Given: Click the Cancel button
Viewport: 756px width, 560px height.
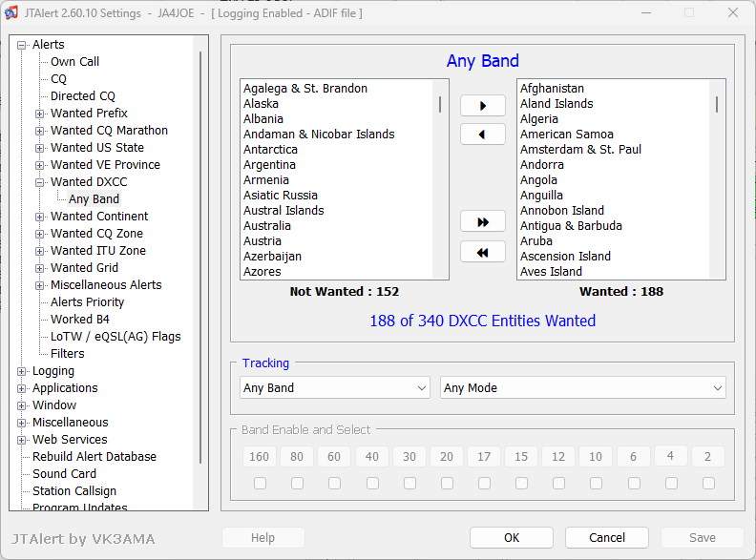Looking at the screenshot, I should [607, 537].
